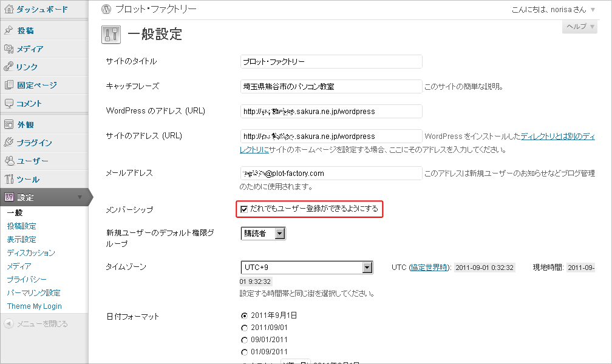Click the Links chain icon

click(x=8, y=67)
